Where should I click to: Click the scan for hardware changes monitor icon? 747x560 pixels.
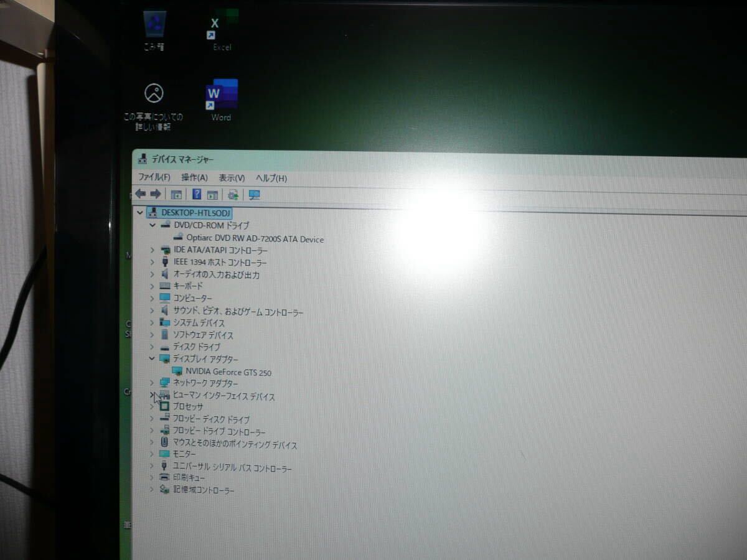pos(254,195)
